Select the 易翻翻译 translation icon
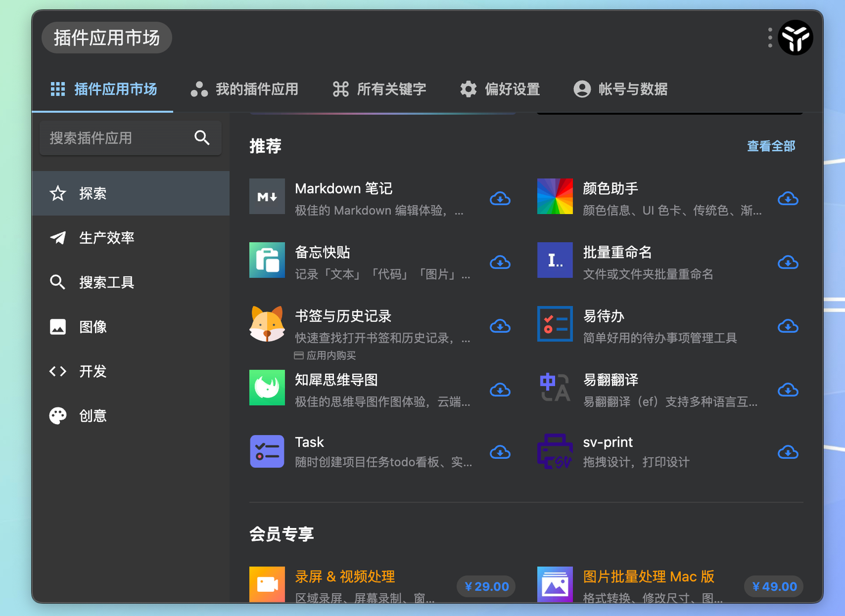The width and height of the screenshot is (845, 616). pos(555,388)
